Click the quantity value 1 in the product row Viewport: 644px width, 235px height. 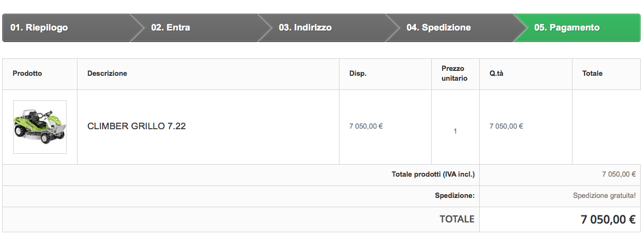coord(455,131)
